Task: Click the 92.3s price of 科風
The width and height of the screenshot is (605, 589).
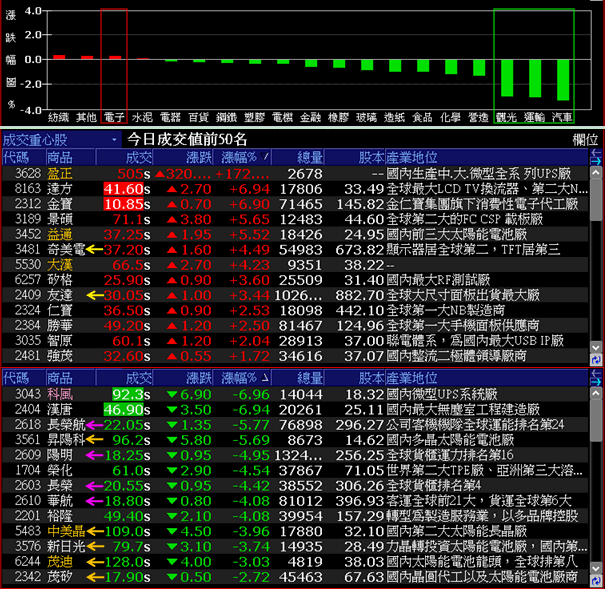Action: (131, 395)
